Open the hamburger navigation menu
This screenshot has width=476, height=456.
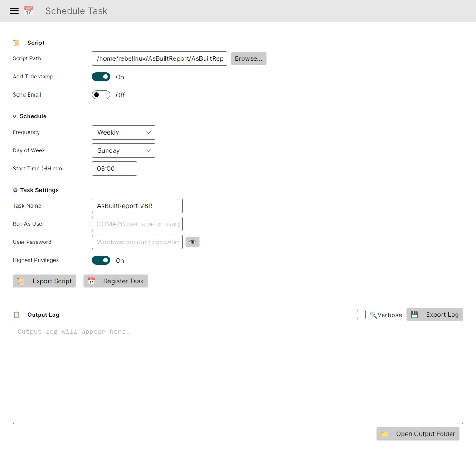pos(14,11)
